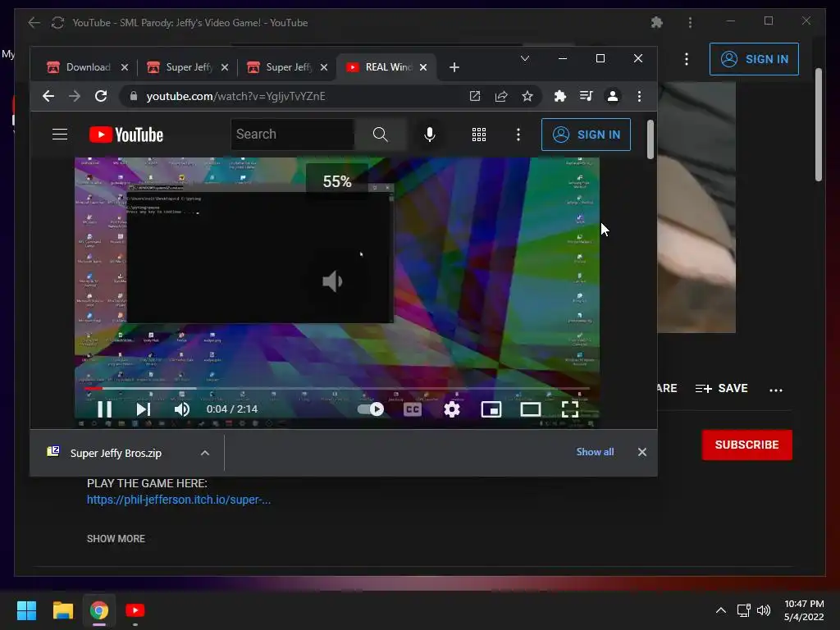Bookmark this page with star

pos(527,96)
